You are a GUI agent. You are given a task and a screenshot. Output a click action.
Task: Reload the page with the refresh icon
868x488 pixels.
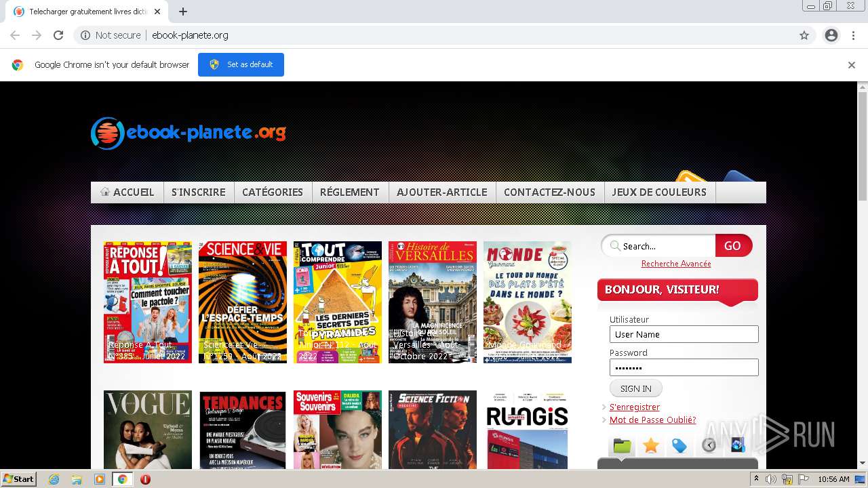pos(58,35)
